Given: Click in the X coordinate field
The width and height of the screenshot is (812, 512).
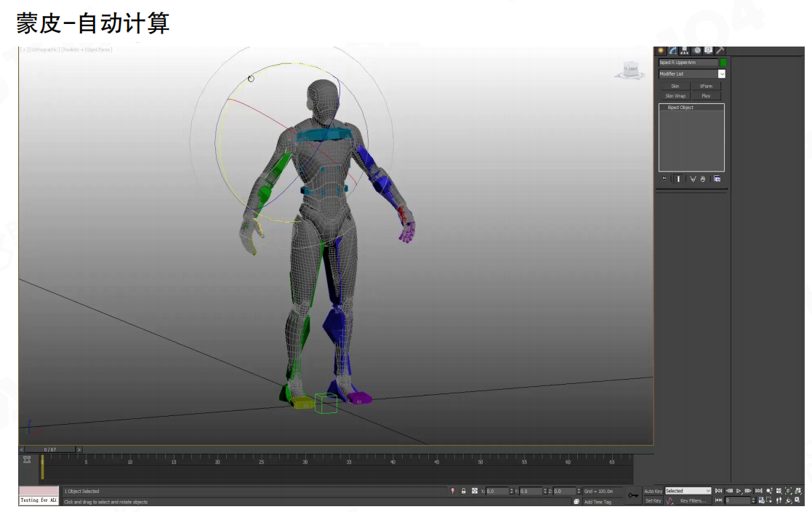Looking at the screenshot, I should pos(497,491).
